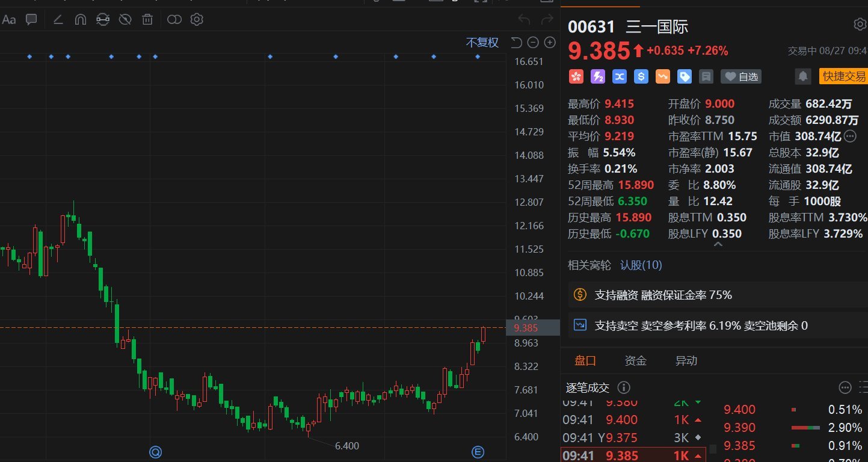Screen dimensions: 868x462
Task: Click the purple lightning Lv2 icon
Action: coord(598,76)
